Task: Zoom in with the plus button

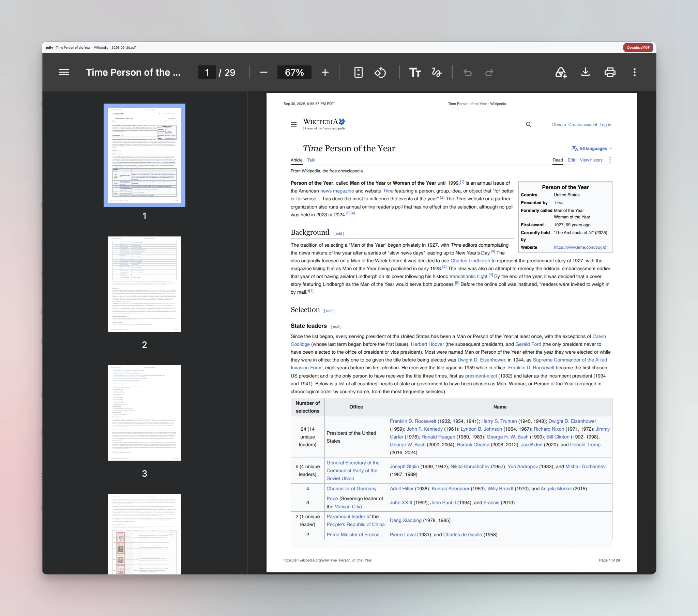Action: click(x=325, y=72)
